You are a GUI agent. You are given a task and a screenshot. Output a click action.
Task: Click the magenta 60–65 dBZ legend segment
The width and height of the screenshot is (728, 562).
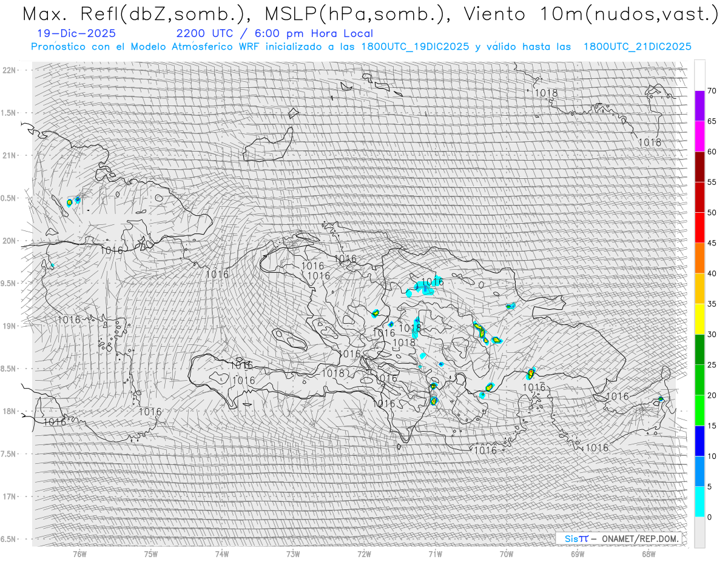pyautogui.click(x=699, y=136)
